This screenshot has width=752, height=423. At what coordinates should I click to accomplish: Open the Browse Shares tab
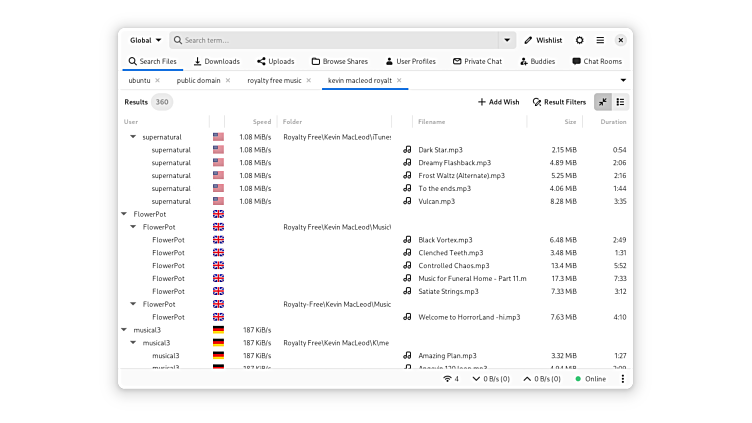tap(339, 61)
